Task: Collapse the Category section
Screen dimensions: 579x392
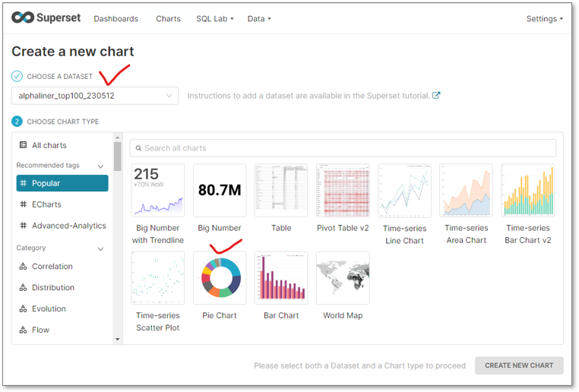Action: click(100, 248)
